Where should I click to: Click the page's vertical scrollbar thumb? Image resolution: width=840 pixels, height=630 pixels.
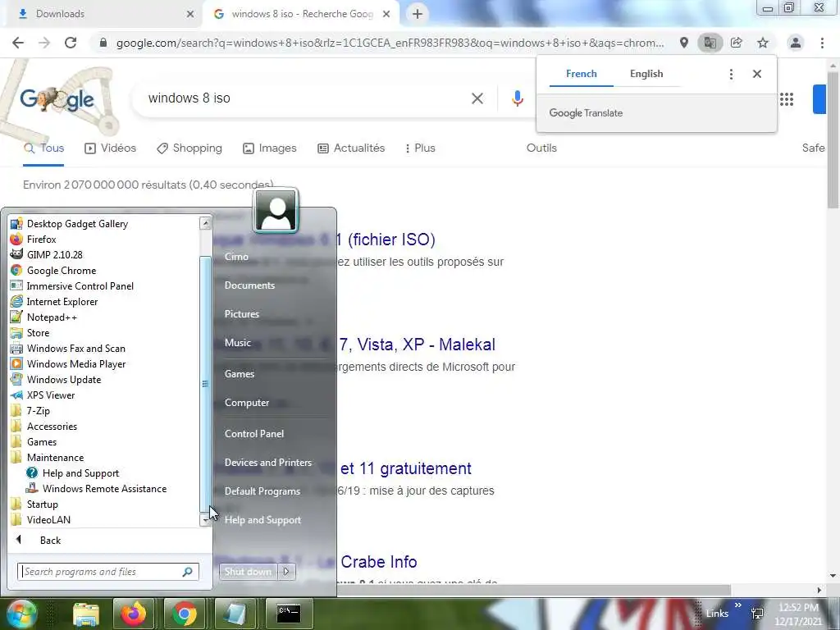tap(833, 139)
